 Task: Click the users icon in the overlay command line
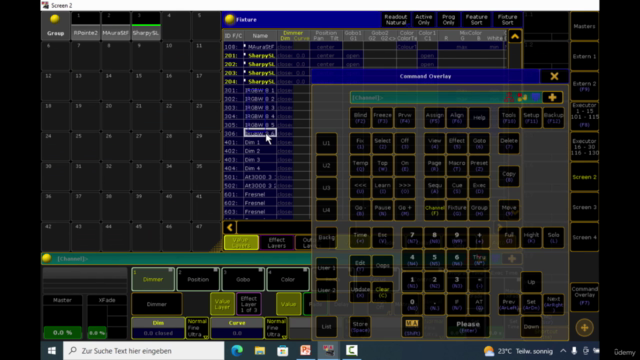click(522, 97)
